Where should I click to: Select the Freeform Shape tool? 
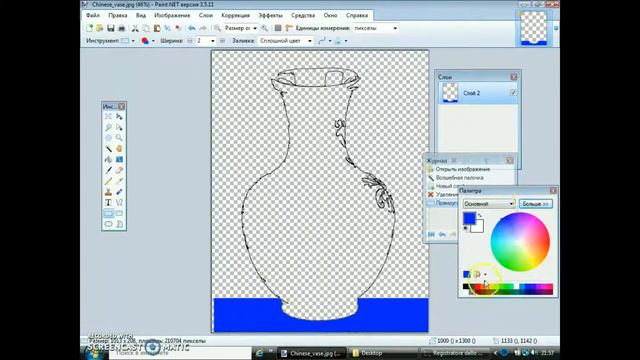pyautogui.click(x=119, y=224)
